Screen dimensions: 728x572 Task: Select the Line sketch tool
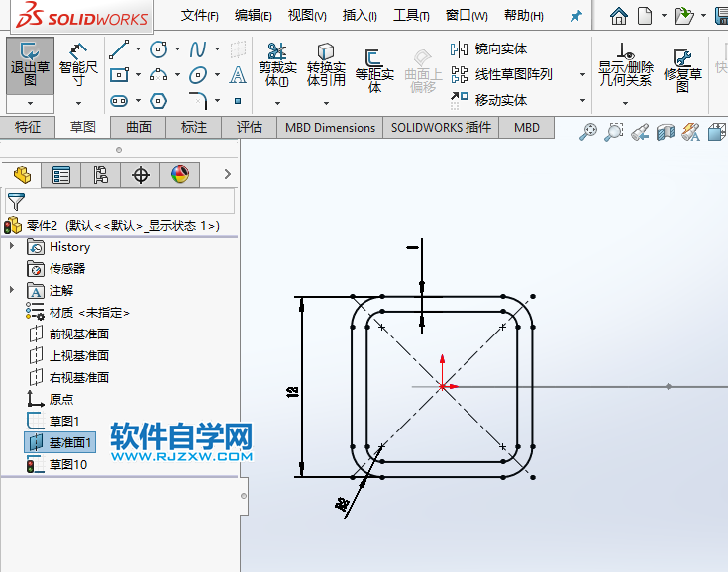click(119, 49)
